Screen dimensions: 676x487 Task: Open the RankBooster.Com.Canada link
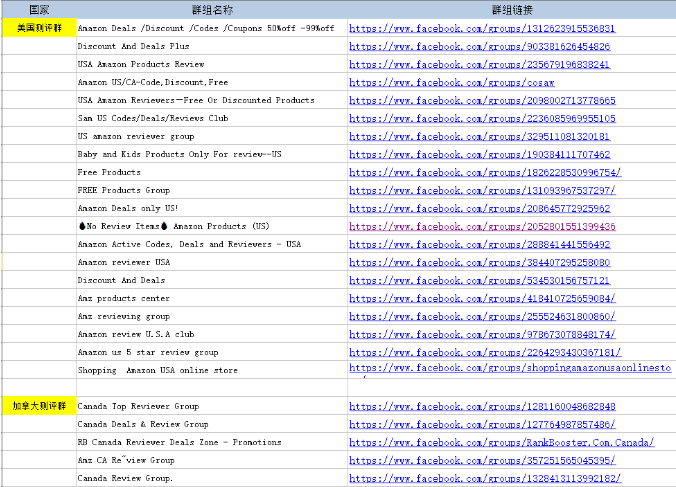pyautogui.click(x=502, y=443)
